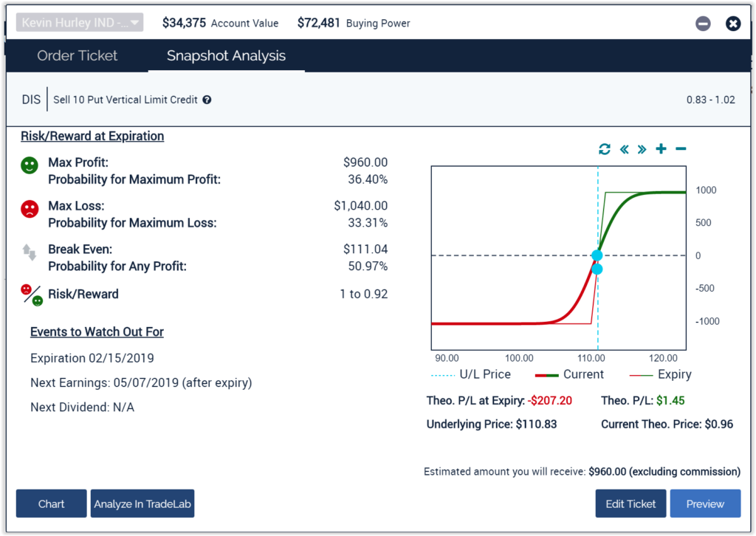Screen dimensions: 756x536
Task: Click the refresh chart icon
Action: 605,149
